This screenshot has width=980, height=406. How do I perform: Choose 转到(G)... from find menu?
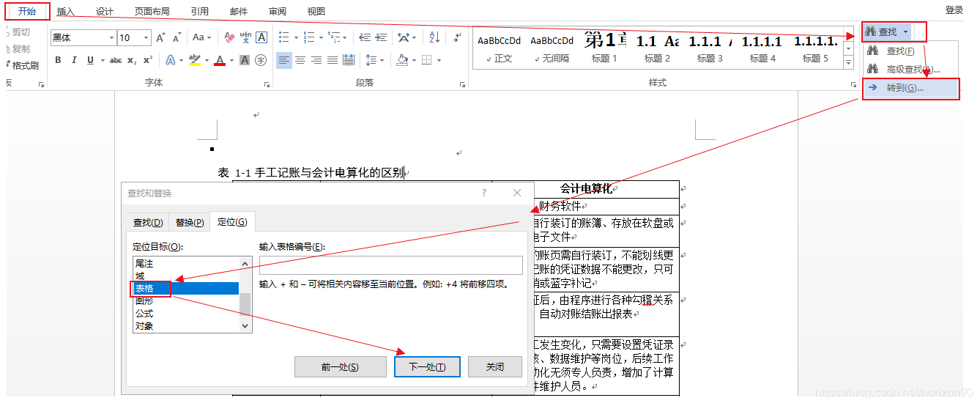click(910, 88)
